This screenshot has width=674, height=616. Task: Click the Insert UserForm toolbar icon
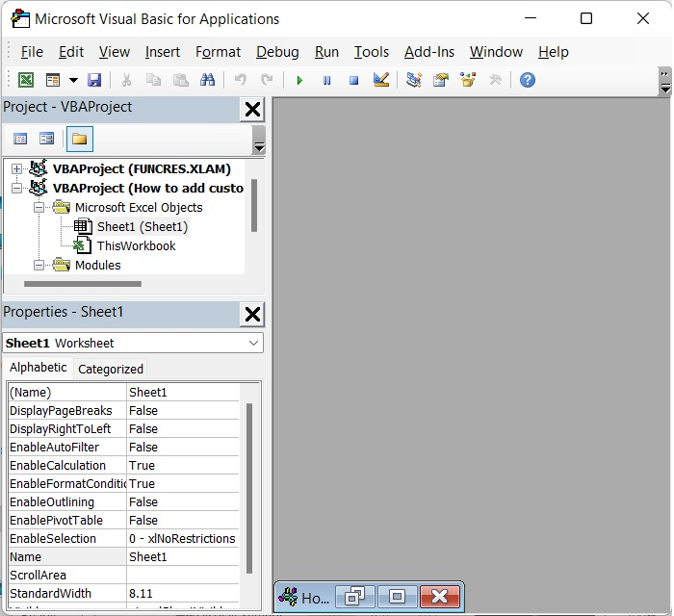[53, 80]
